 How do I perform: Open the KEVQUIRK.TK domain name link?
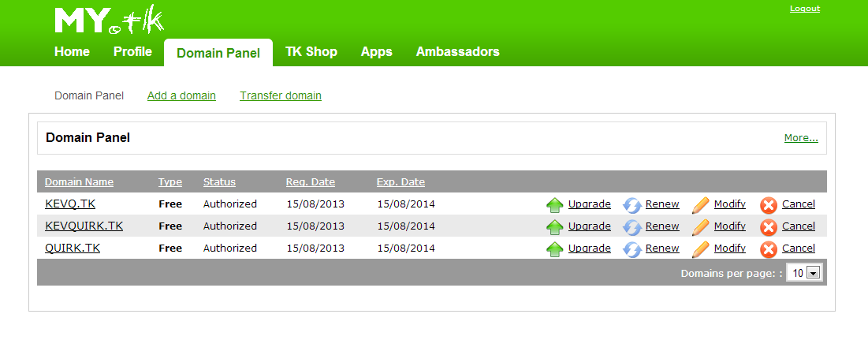point(84,226)
